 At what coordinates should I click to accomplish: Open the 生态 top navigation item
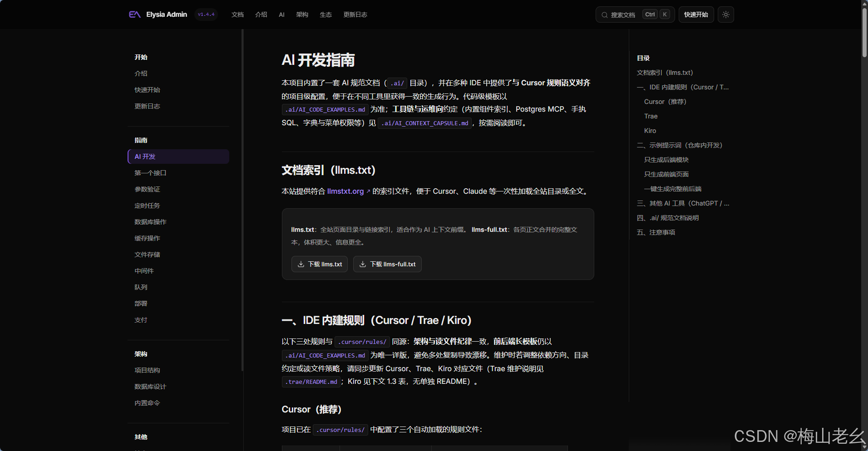click(x=325, y=15)
